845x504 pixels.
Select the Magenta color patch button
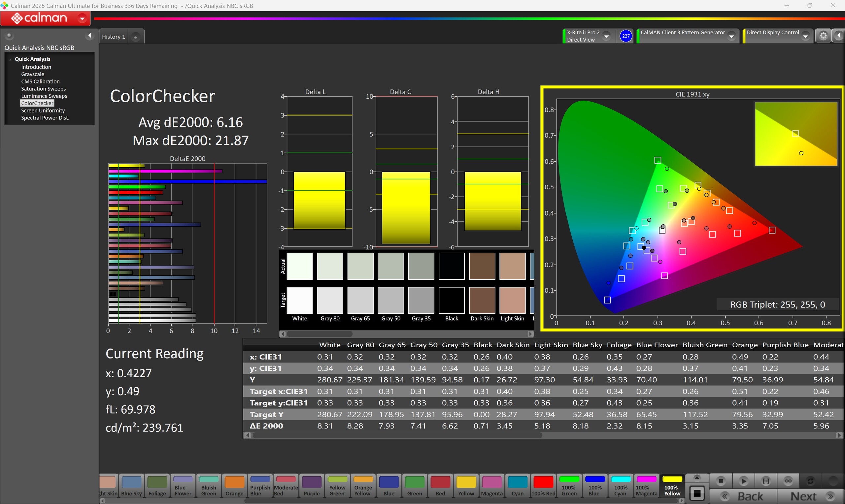491,486
